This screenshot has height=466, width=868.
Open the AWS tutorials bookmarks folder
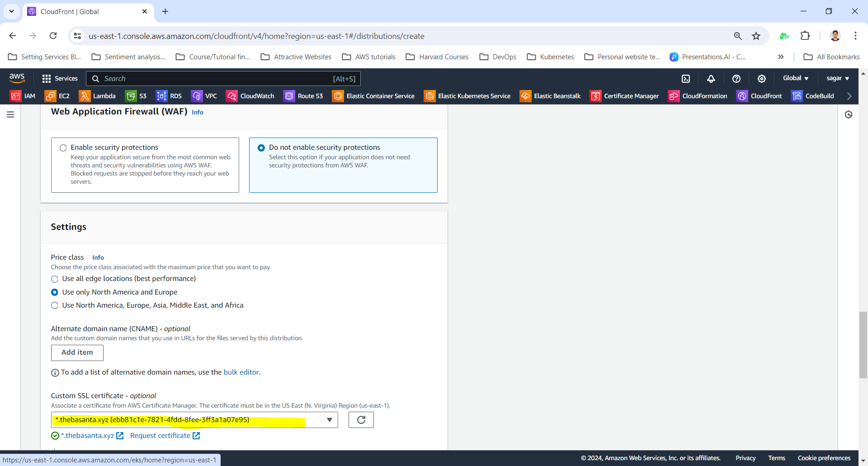(369, 57)
